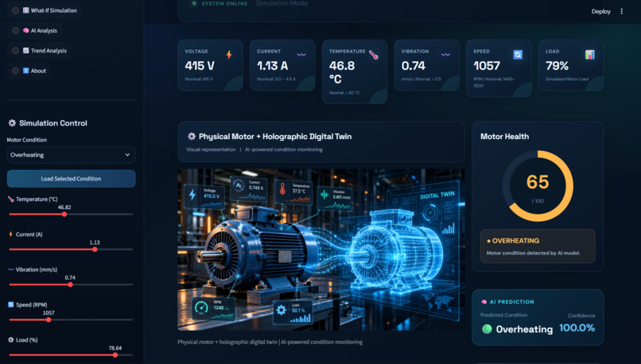Click the 1057 speed value
Viewport: 641px width, 364px height.
pyautogui.click(x=487, y=66)
